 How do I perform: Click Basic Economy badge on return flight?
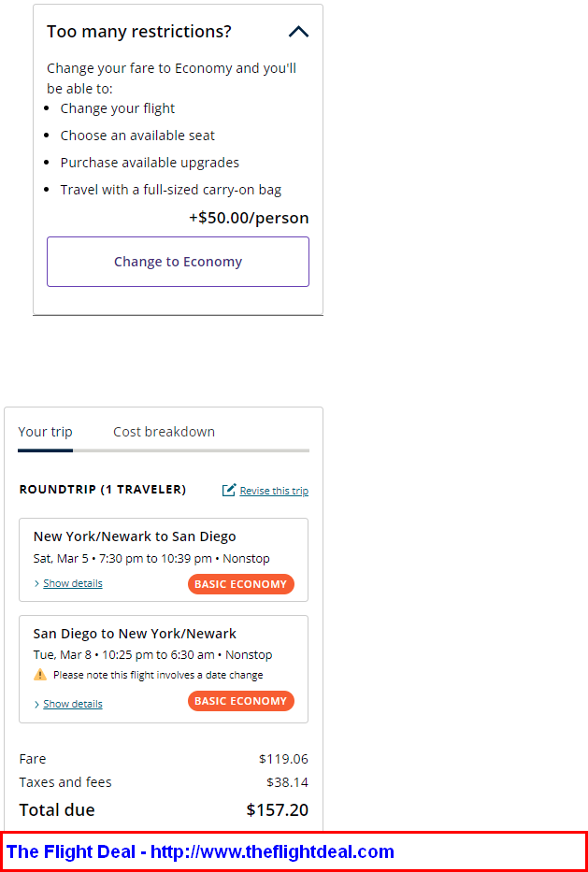click(241, 701)
